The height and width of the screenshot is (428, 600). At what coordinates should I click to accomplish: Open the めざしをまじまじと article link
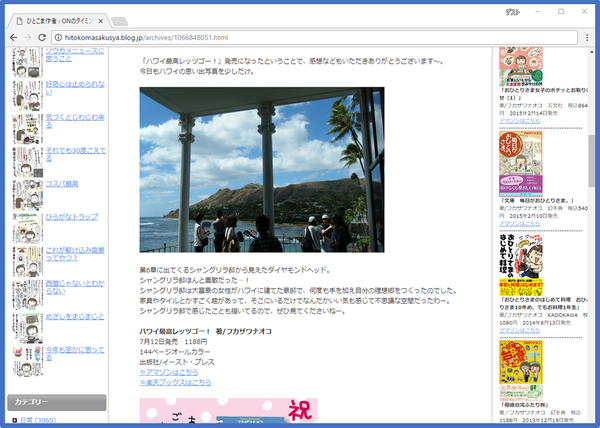tap(75, 317)
